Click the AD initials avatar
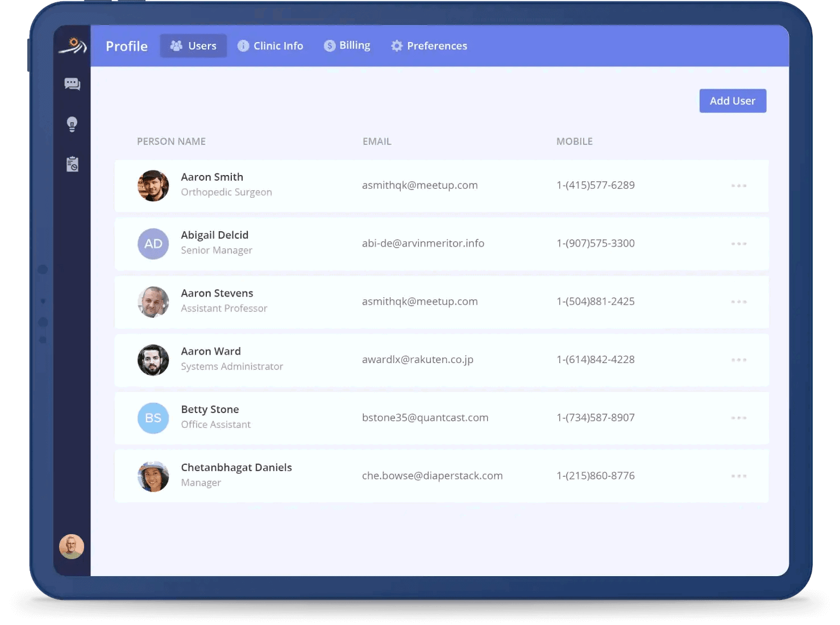The width and height of the screenshot is (840, 625). coord(153,244)
